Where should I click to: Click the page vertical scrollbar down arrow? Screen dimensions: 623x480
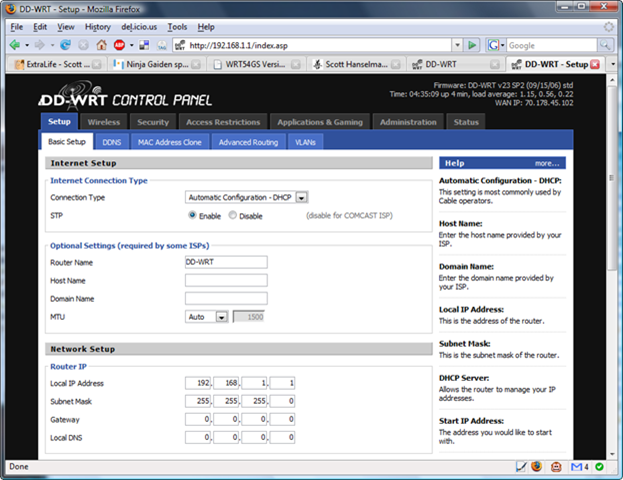click(612, 454)
